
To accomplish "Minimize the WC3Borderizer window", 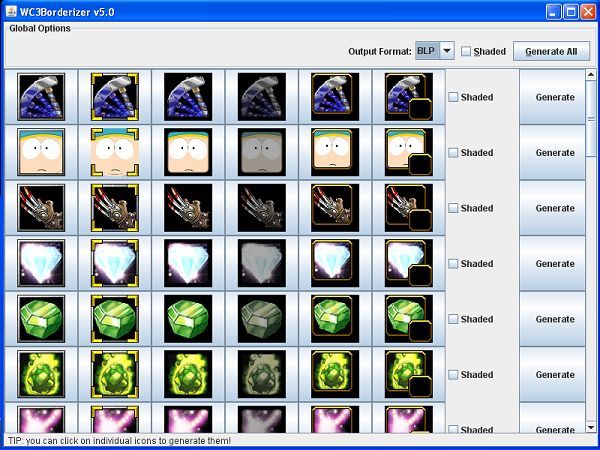I will point(553,12).
